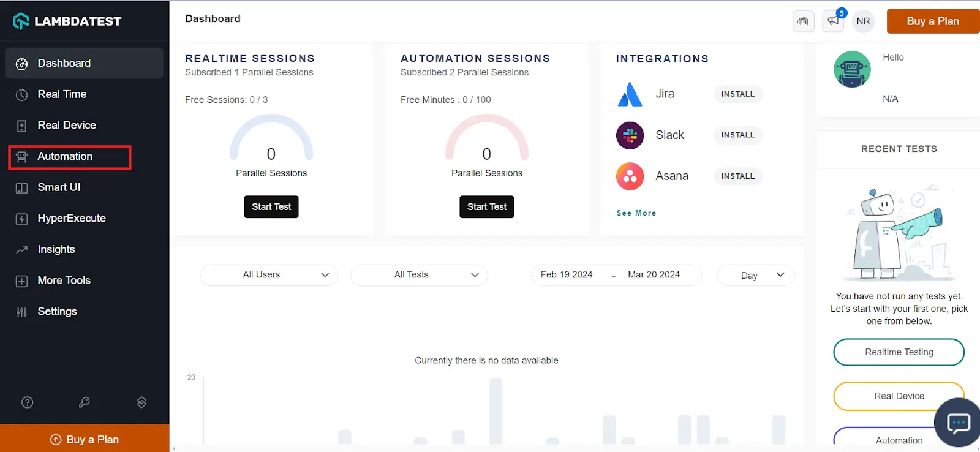Click the HyperExecute lightning icon
Screen dimensions: 980x452
[x=22, y=219]
